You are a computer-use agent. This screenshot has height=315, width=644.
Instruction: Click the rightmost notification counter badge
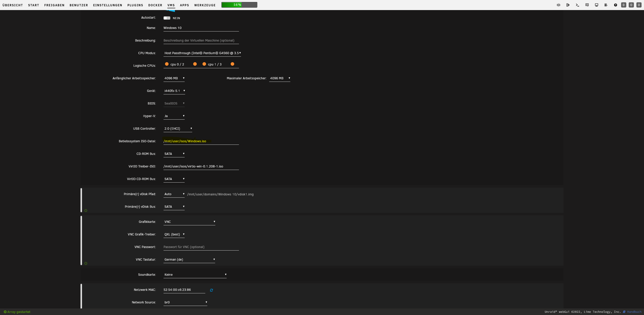pyautogui.click(x=639, y=5)
